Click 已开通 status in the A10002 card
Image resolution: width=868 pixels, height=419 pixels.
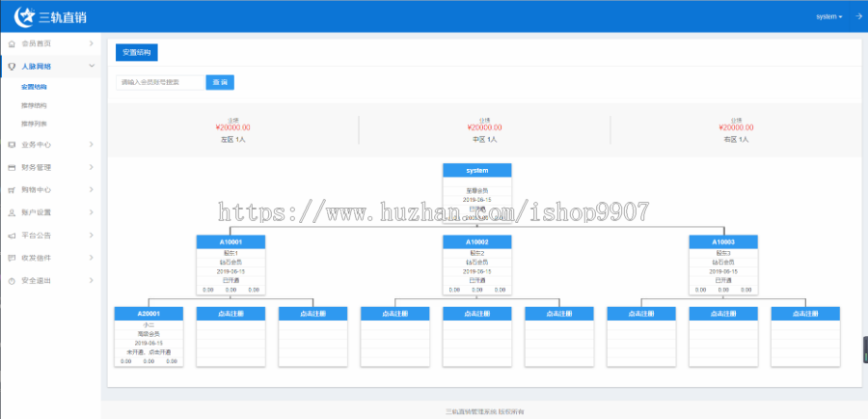[x=477, y=280]
